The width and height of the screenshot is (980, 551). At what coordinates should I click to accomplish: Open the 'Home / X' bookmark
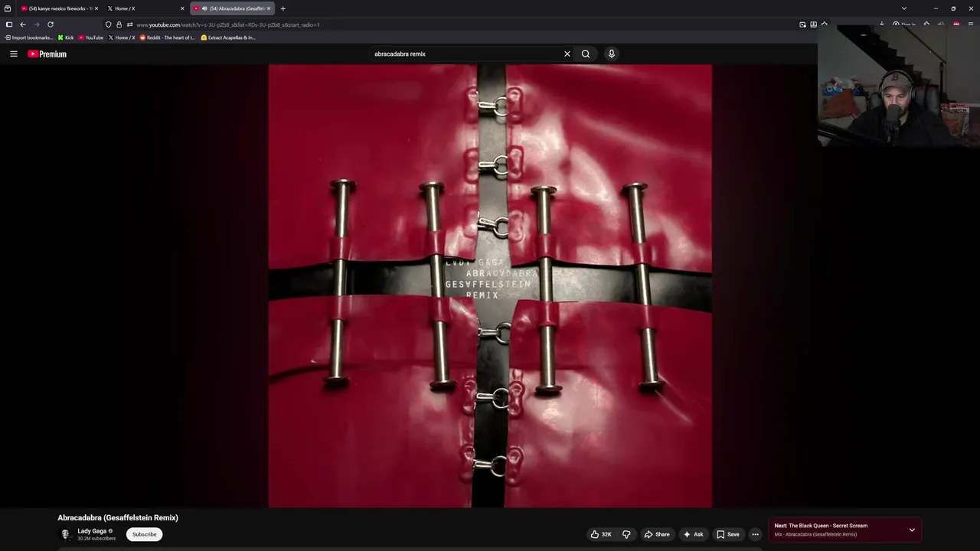pos(122,37)
